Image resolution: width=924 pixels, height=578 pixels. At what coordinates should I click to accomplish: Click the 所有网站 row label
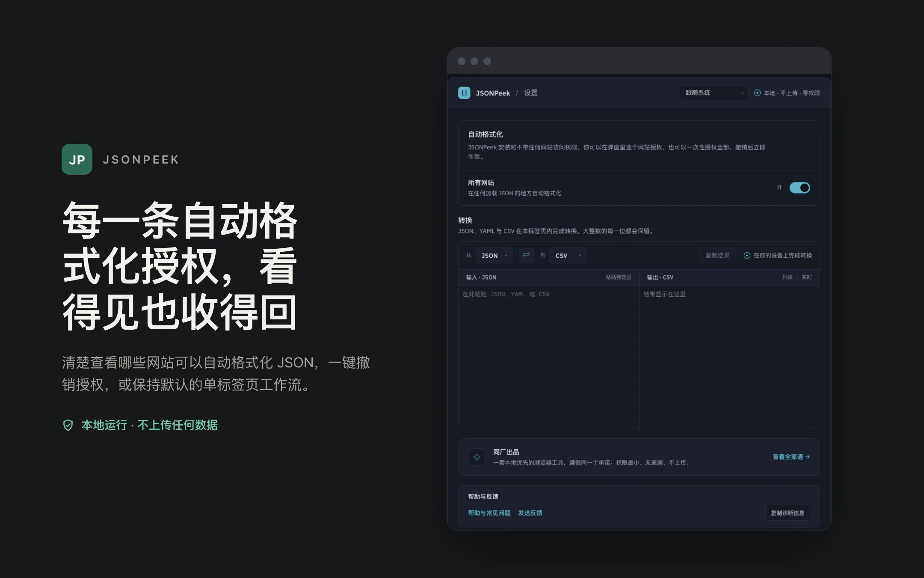[481, 183]
